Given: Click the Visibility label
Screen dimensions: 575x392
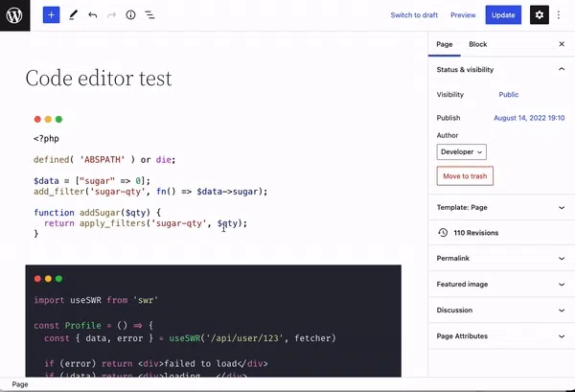Looking at the screenshot, I should (450, 95).
